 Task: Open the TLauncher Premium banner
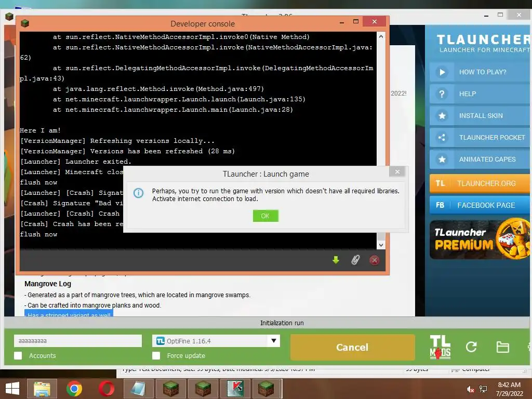[480, 240]
